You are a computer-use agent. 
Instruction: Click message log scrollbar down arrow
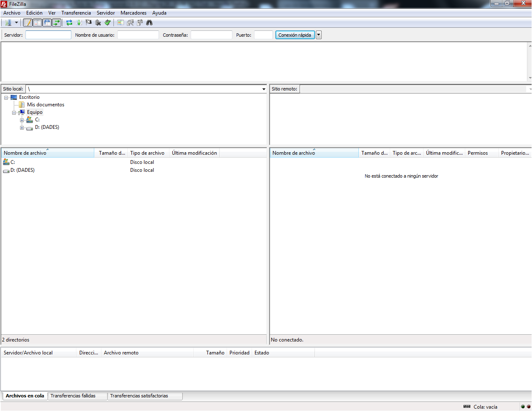point(529,78)
